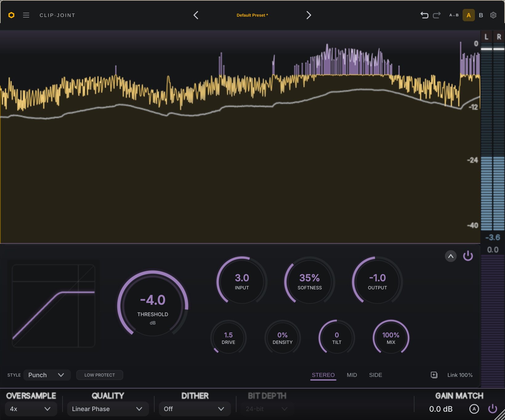Collapse the controls panel with the up chevron
Viewport: 505px width, 420px height.
pyautogui.click(x=451, y=256)
